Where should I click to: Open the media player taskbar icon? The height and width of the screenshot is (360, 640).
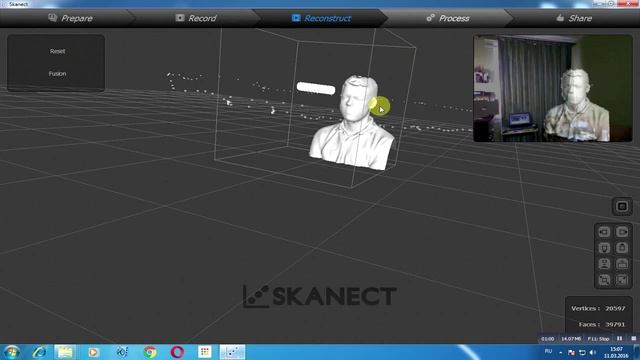(x=93, y=352)
